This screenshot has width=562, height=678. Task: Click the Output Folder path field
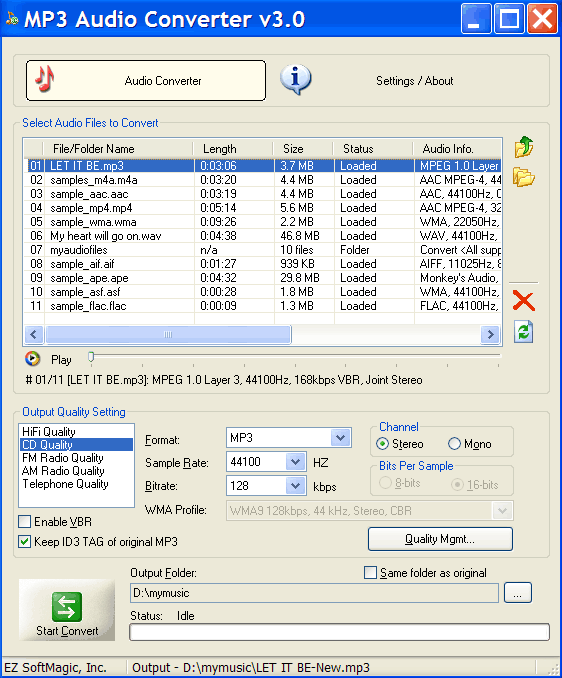[314, 593]
